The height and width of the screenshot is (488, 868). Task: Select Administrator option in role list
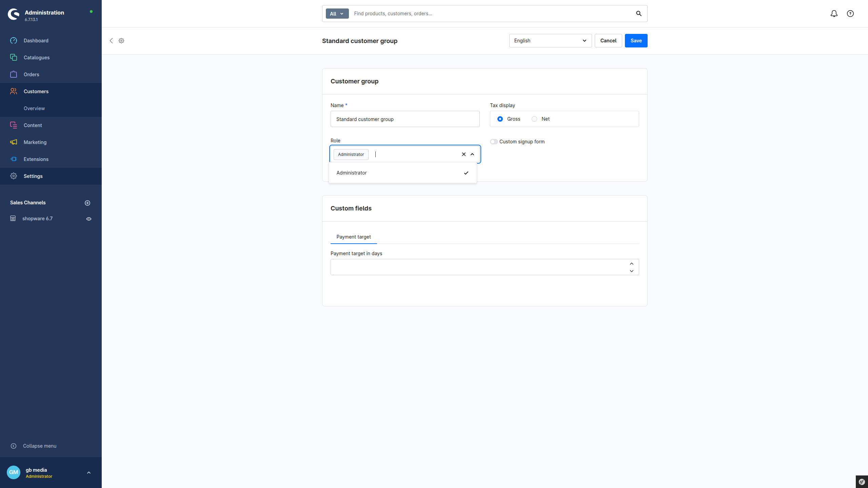(402, 173)
